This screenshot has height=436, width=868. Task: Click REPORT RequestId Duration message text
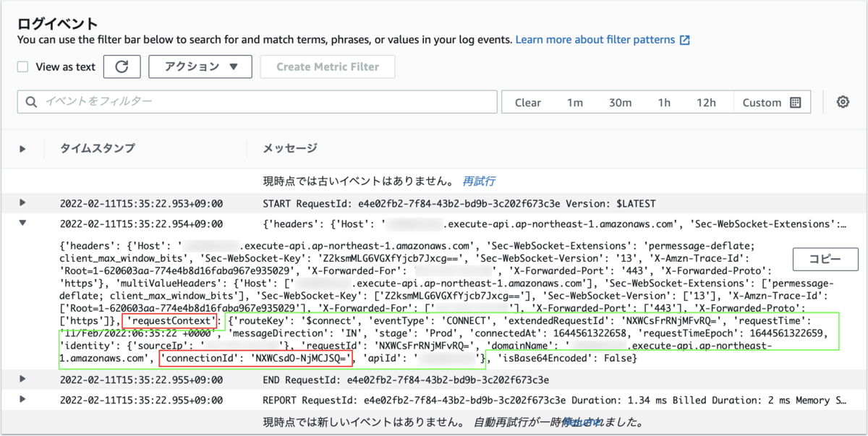pos(555,400)
